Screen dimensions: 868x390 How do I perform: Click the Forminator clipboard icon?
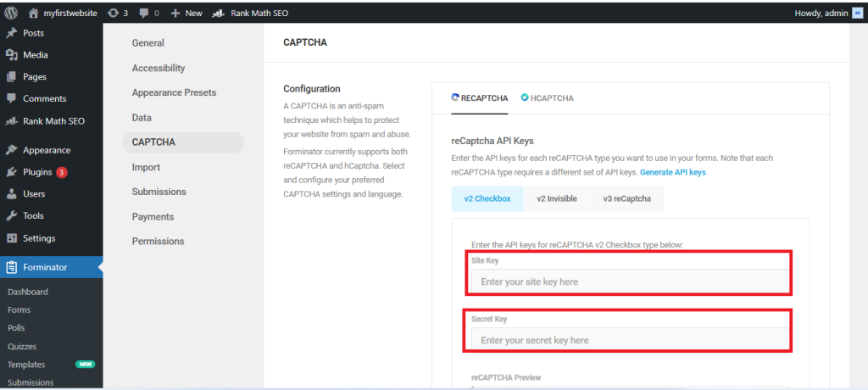coord(11,267)
